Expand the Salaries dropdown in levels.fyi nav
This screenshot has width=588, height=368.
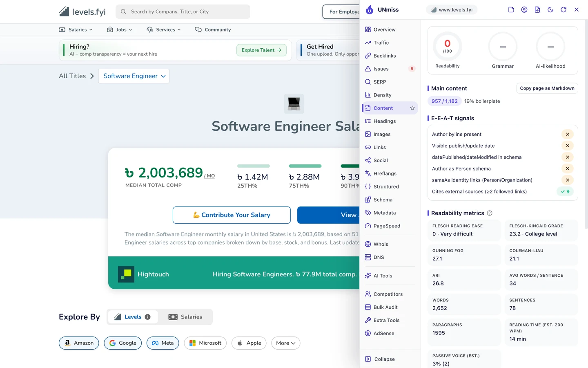pos(76,29)
